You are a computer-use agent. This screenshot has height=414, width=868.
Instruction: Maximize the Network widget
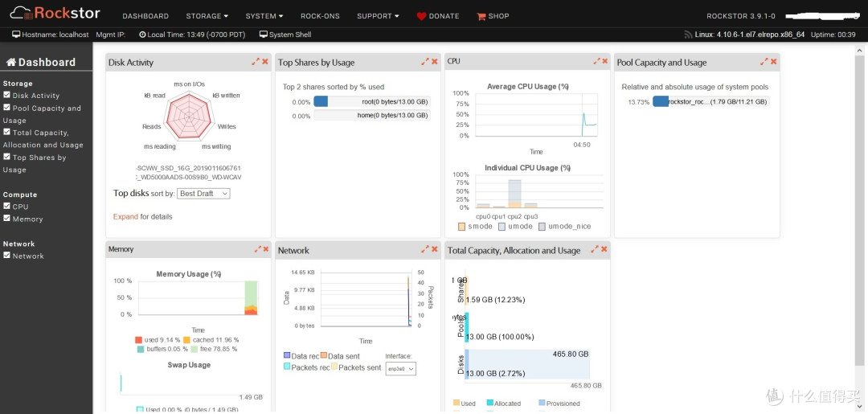[x=424, y=250]
